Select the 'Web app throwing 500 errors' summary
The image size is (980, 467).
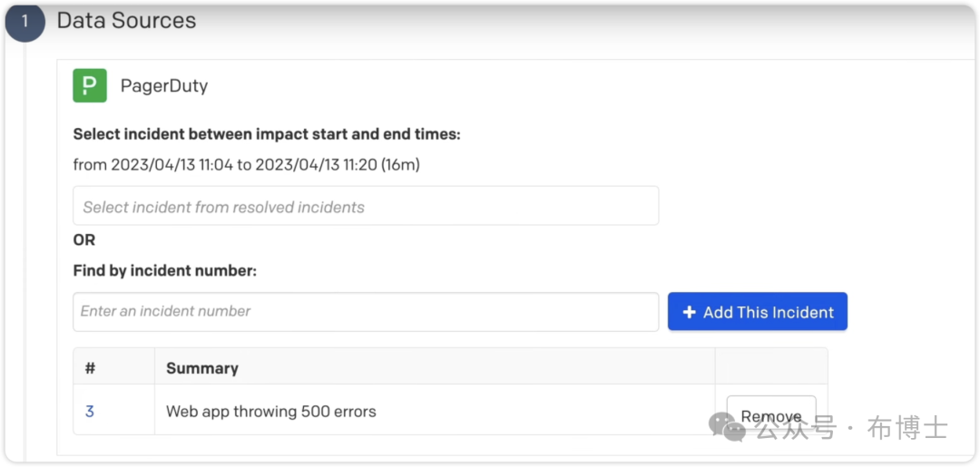(271, 412)
